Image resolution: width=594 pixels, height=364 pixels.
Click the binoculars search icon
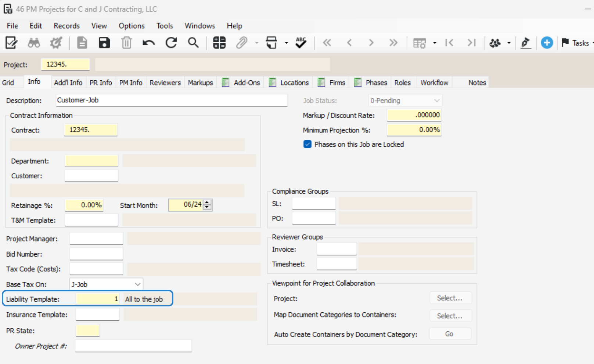pyautogui.click(x=34, y=43)
